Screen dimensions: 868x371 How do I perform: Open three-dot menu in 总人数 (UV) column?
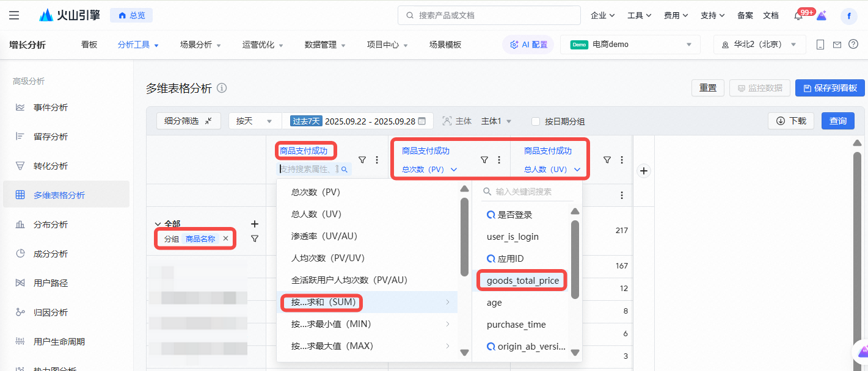tap(622, 160)
